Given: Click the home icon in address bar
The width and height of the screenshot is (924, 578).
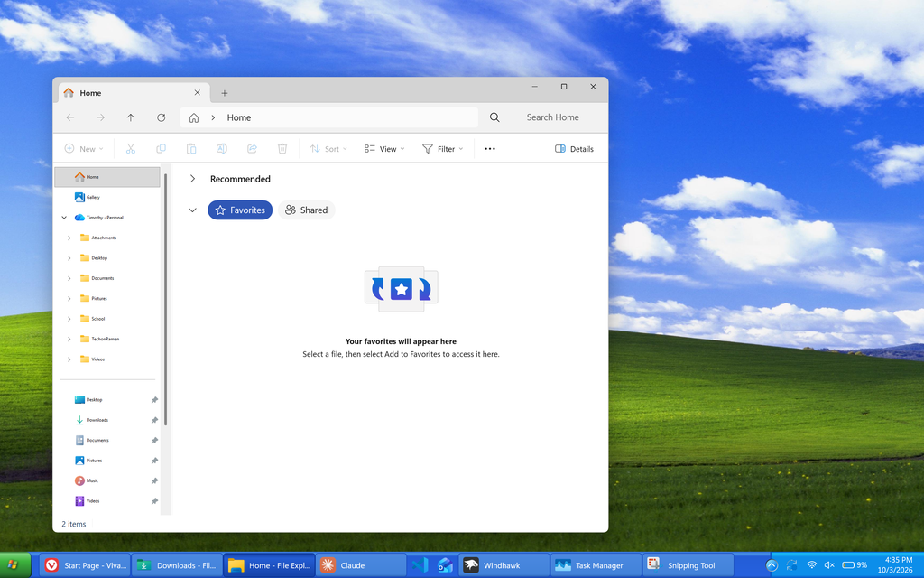Looking at the screenshot, I should coord(194,117).
